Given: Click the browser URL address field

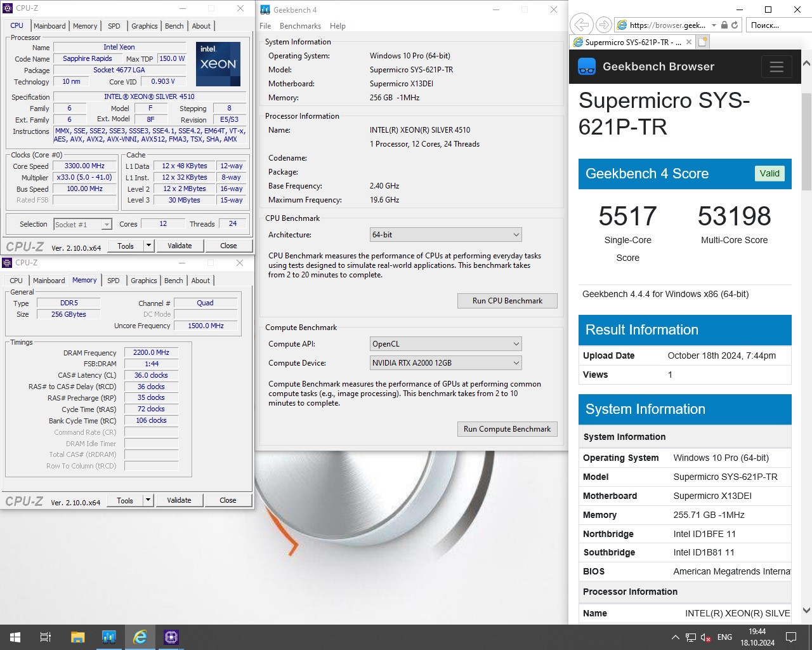Looking at the screenshot, I should 667,25.
